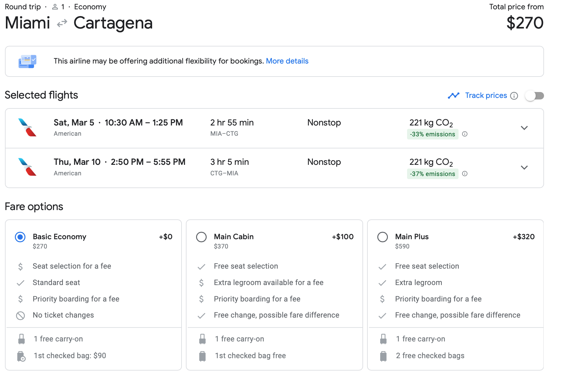Click the Track prices info icon
Viewport: 588px width, 378px height.
[x=514, y=96]
